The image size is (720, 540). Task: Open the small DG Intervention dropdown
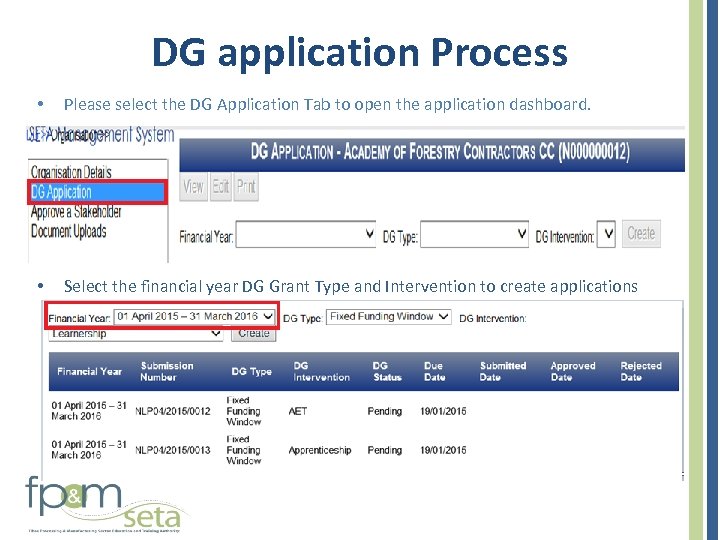point(606,235)
